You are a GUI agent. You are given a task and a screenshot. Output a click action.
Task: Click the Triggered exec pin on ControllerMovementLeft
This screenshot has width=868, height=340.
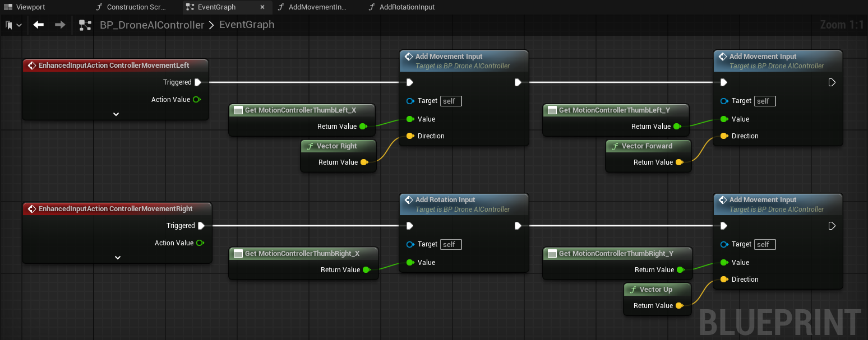pyautogui.click(x=197, y=82)
